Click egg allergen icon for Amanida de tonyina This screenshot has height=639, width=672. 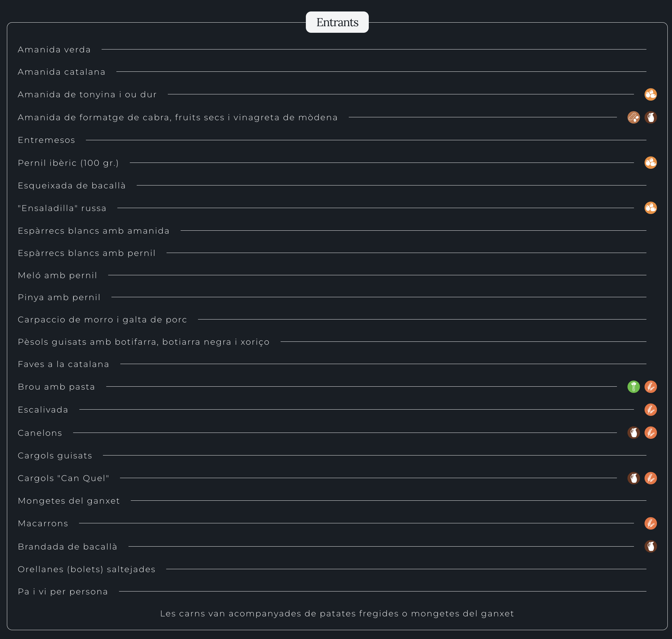click(650, 94)
